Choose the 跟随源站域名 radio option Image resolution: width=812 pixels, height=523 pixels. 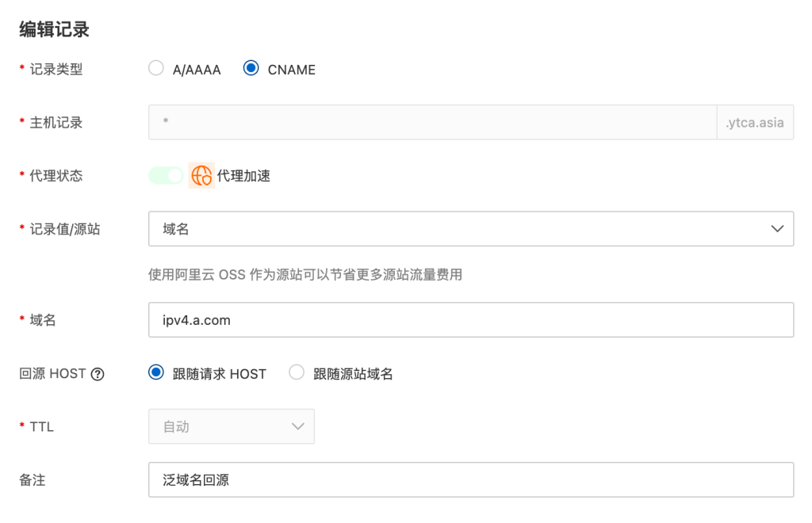point(297,373)
